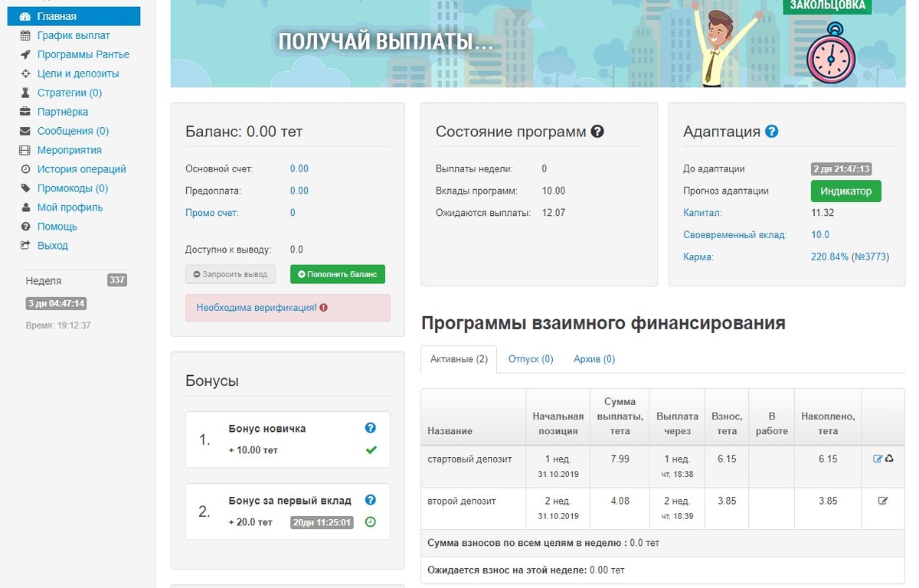This screenshot has width=919, height=588.
Task: Click help icon next to Состояние программ
Action: tap(597, 132)
